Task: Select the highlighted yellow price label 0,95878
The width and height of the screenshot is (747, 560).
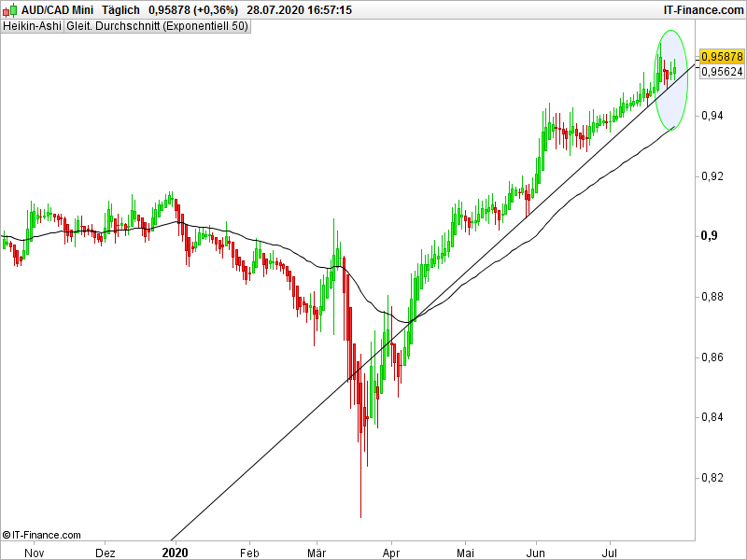Action: [720, 58]
